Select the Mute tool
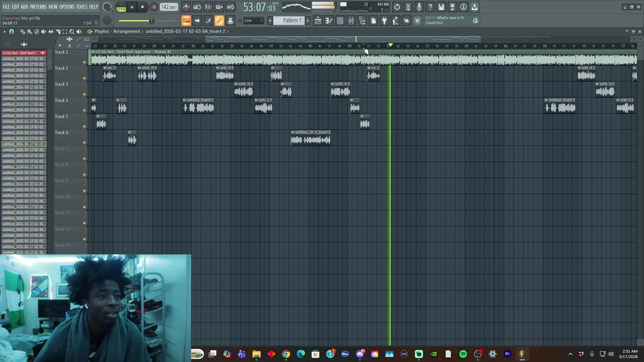644x362 pixels. 43,32
